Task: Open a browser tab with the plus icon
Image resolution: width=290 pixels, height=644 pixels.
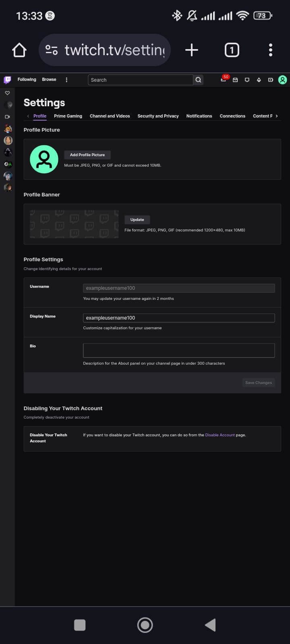Action: click(x=191, y=50)
